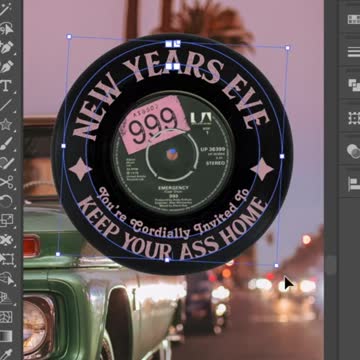The width and height of the screenshot is (360, 360).
Task: Select the Lasso tool
Action: (6, 29)
